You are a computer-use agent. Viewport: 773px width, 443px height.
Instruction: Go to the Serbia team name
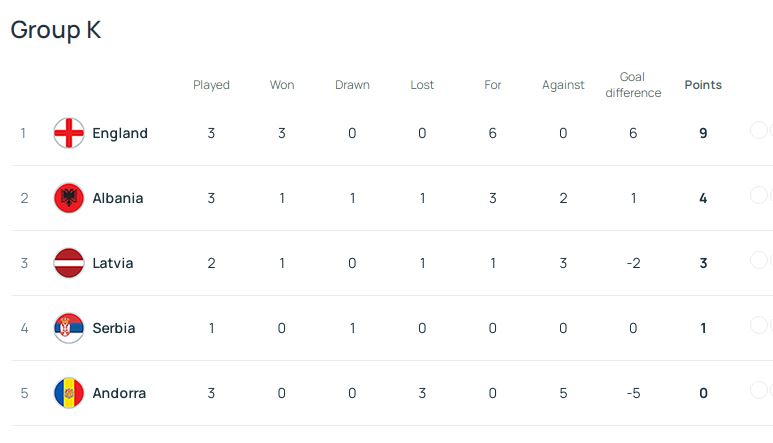point(114,328)
